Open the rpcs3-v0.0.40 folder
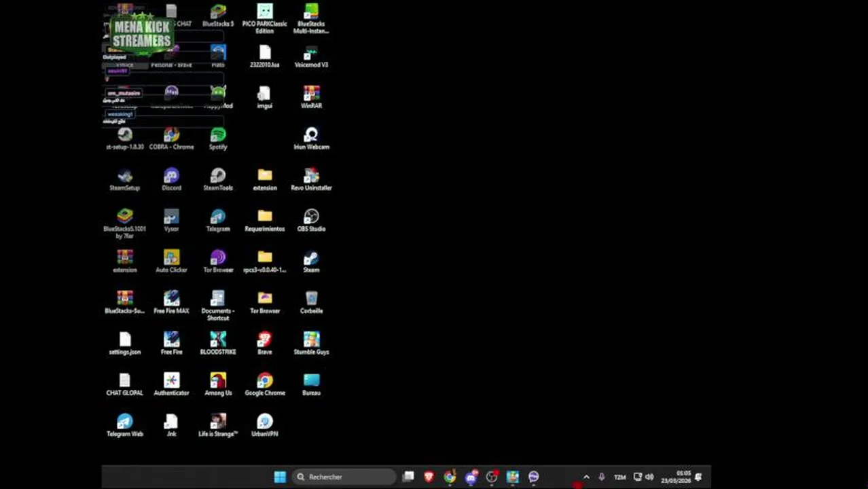 pyautogui.click(x=265, y=261)
